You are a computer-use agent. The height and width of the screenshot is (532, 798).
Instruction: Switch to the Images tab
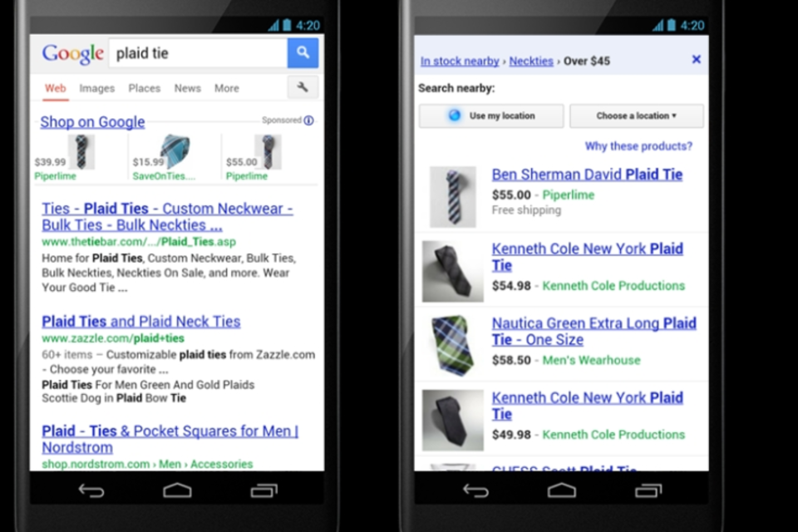click(x=96, y=89)
